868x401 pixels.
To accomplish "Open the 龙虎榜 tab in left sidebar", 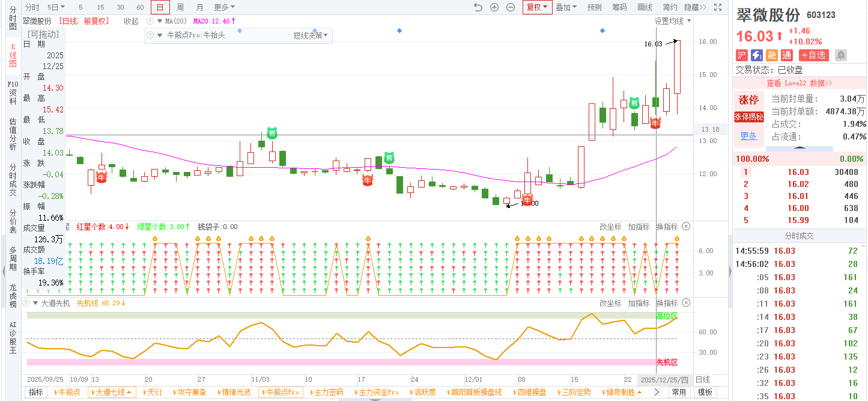I will [x=13, y=296].
